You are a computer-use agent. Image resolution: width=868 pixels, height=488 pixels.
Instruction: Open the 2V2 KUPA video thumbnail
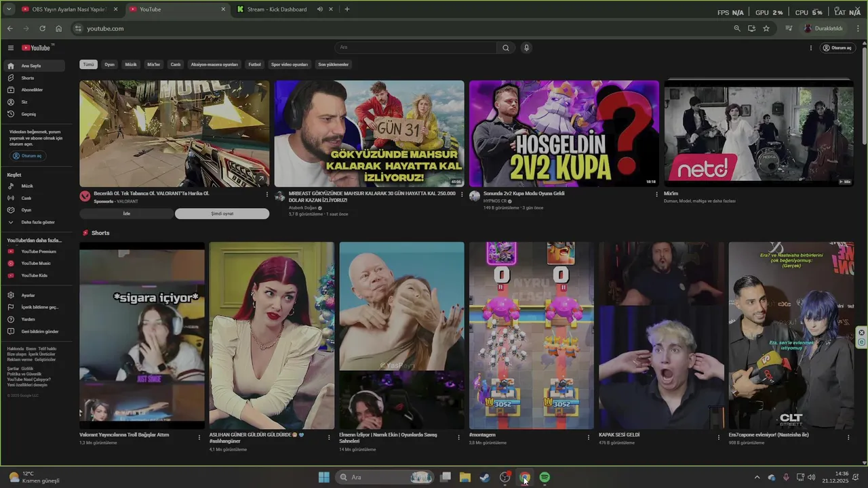pos(564,134)
